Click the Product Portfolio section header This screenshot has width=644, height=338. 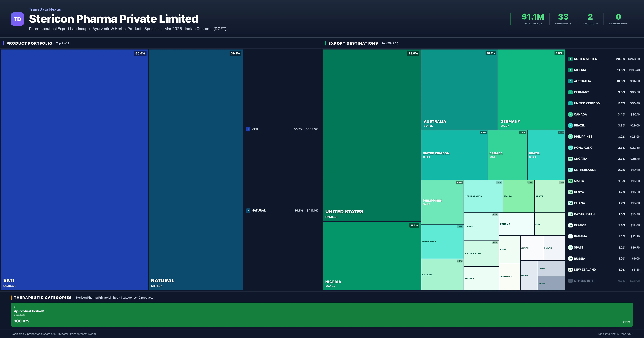click(x=29, y=43)
